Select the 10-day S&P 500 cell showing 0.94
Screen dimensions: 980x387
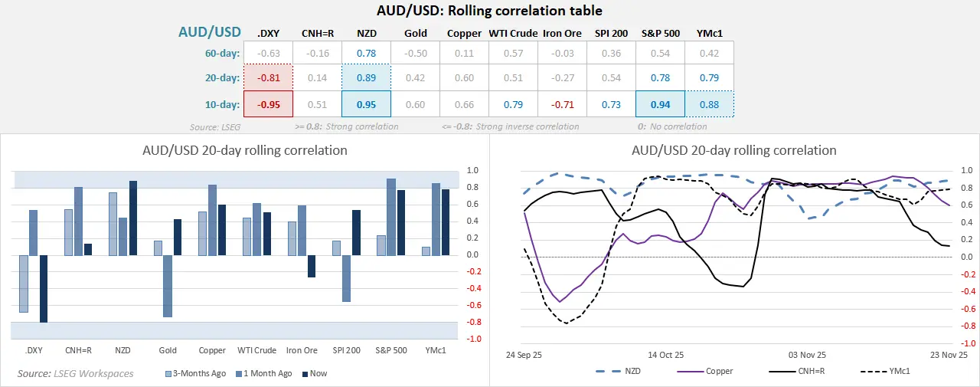coord(660,104)
